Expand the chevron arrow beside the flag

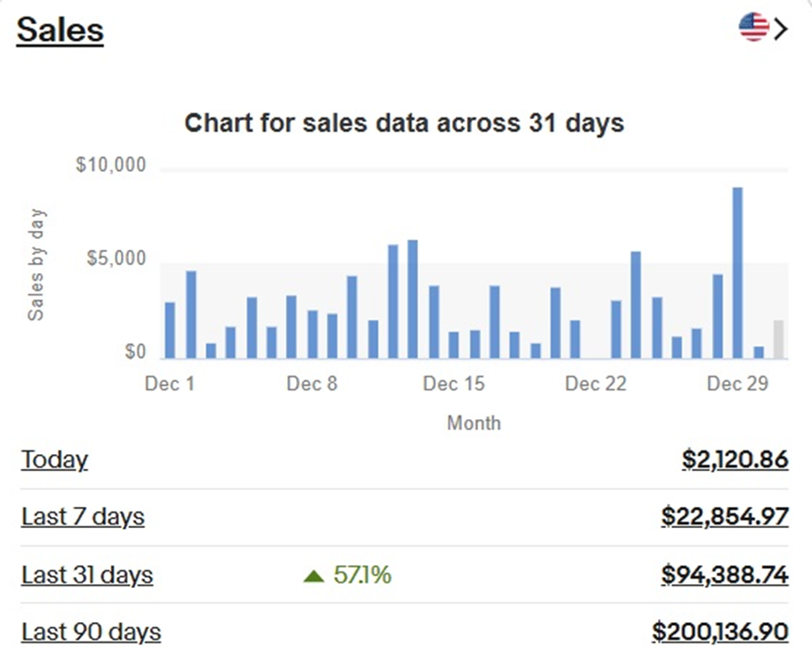782,29
